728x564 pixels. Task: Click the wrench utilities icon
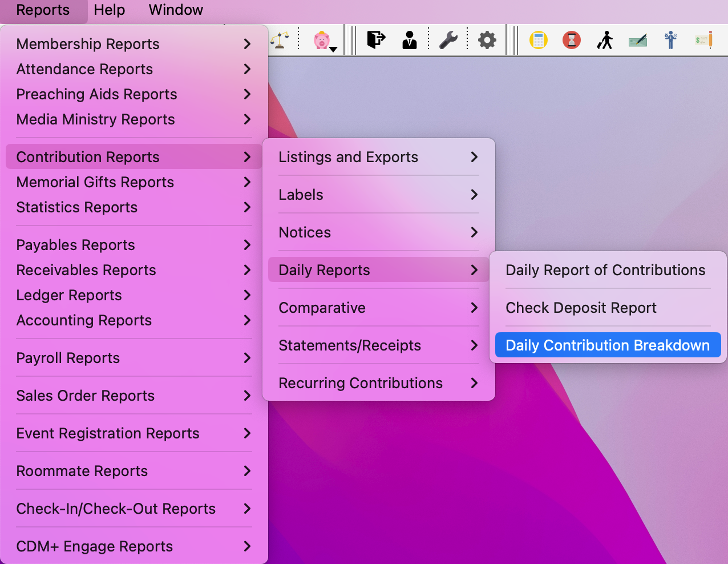pos(449,40)
